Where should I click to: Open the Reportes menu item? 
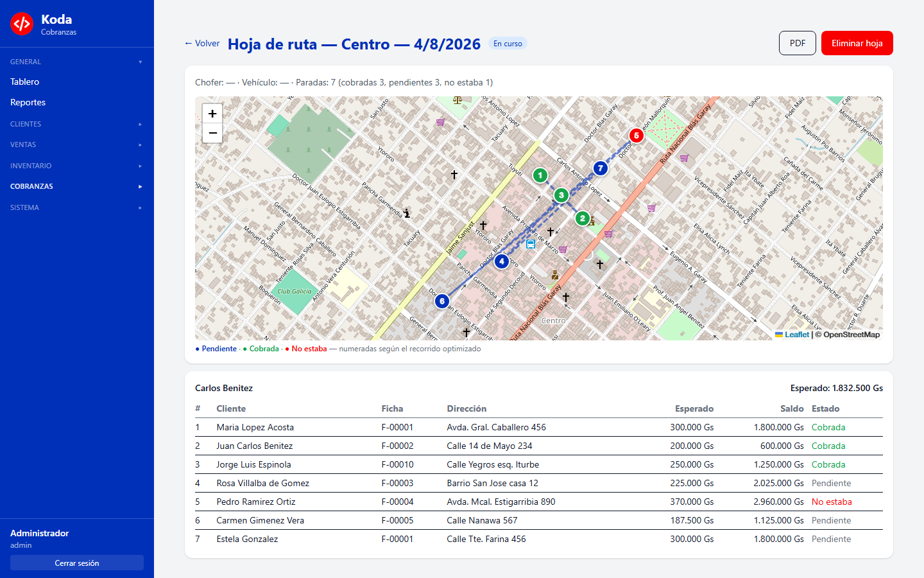click(x=28, y=102)
